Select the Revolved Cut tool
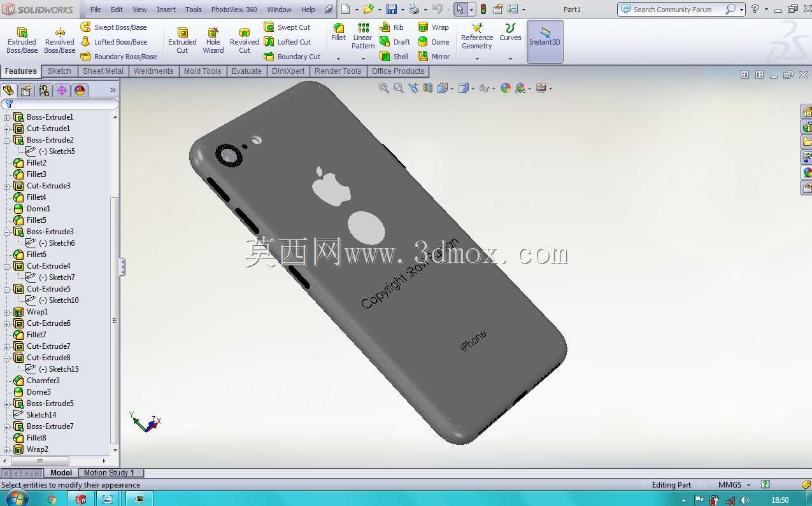This screenshot has width=812, height=506. coord(245,41)
